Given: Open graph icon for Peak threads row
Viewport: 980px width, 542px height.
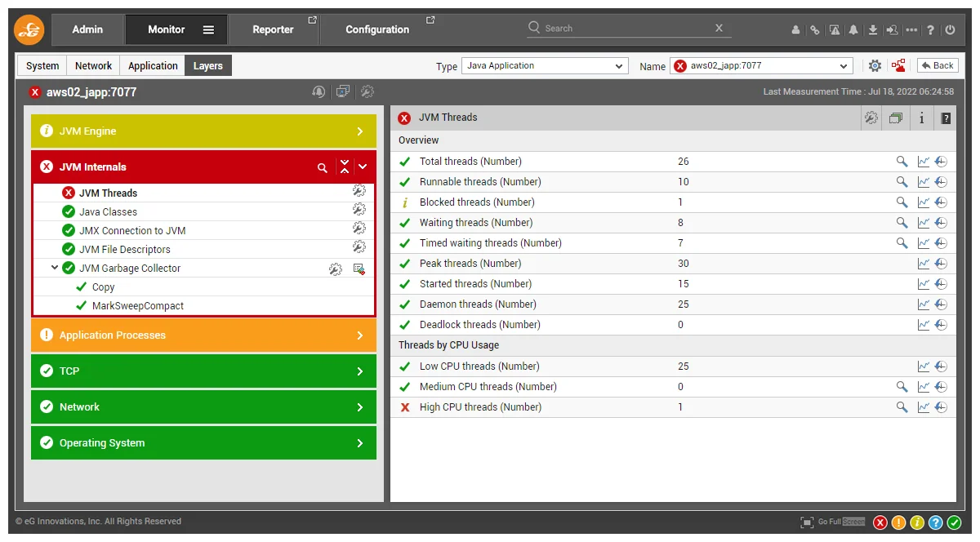Looking at the screenshot, I should tap(924, 264).
